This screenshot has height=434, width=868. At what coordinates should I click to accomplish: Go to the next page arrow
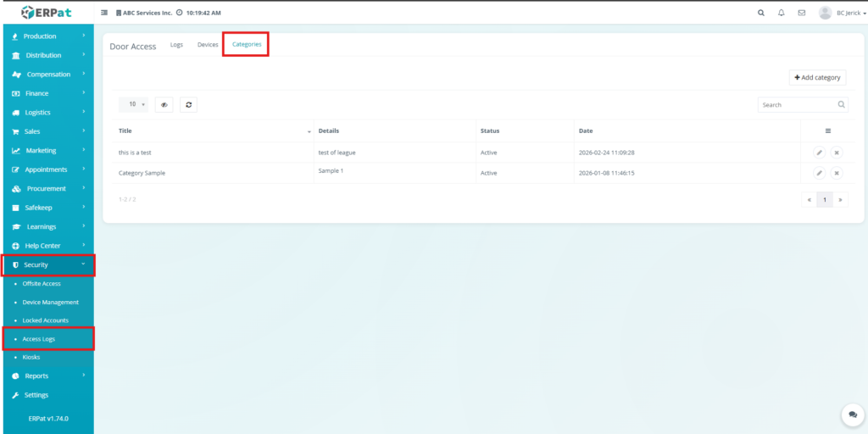[x=840, y=200]
